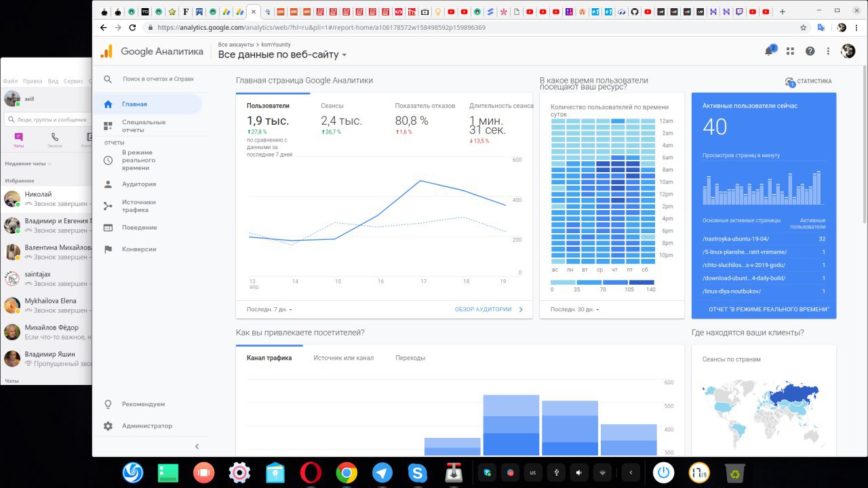The height and width of the screenshot is (488, 868).
Task: Reload the page in Chrome
Action: tap(133, 28)
